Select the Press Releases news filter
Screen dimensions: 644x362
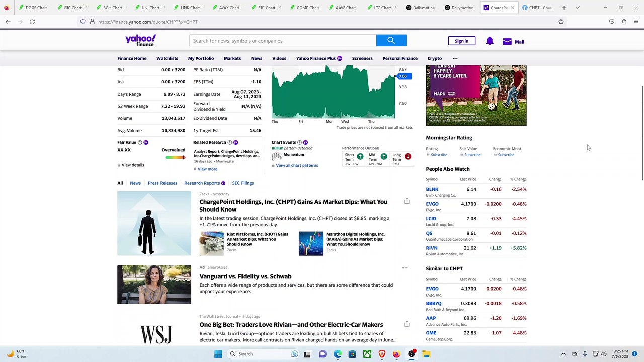coord(163,183)
